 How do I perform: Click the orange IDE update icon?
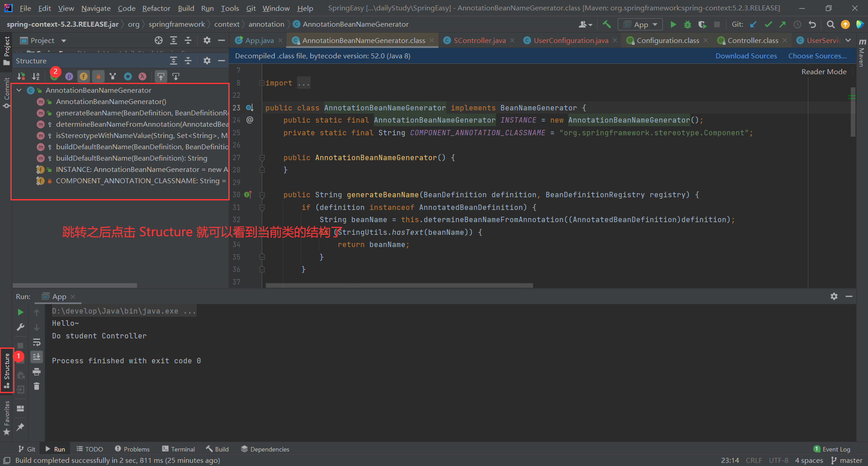(845, 24)
